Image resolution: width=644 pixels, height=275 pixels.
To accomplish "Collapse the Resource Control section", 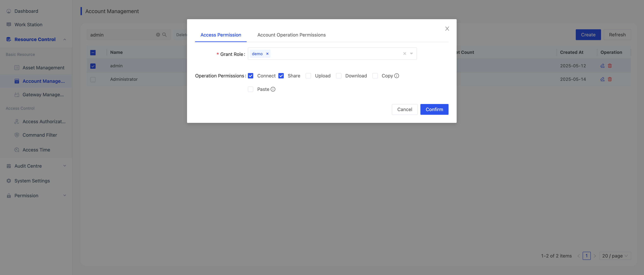I will click(x=65, y=39).
